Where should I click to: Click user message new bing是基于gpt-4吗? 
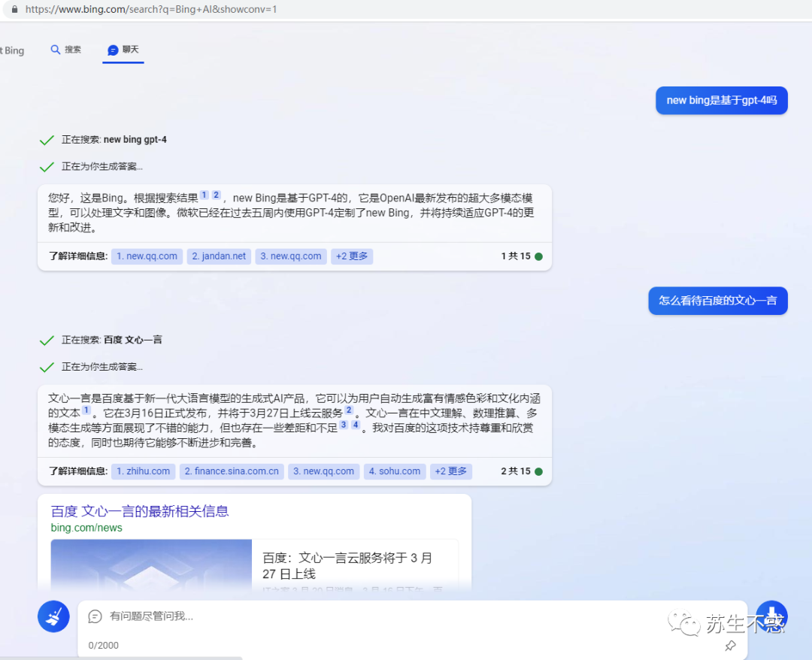tap(721, 101)
